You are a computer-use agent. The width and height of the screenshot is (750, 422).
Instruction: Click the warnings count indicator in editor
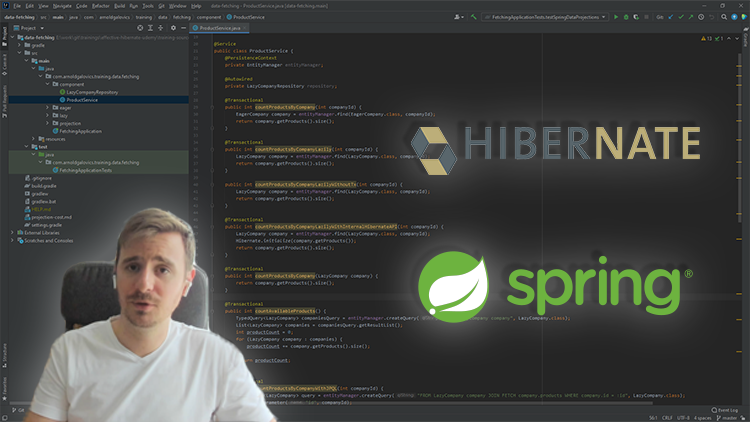(x=706, y=39)
